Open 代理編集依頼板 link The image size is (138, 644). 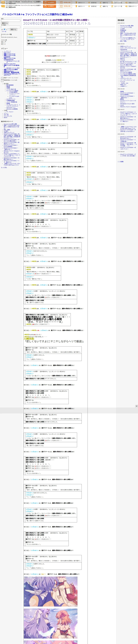tap(11, 100)
